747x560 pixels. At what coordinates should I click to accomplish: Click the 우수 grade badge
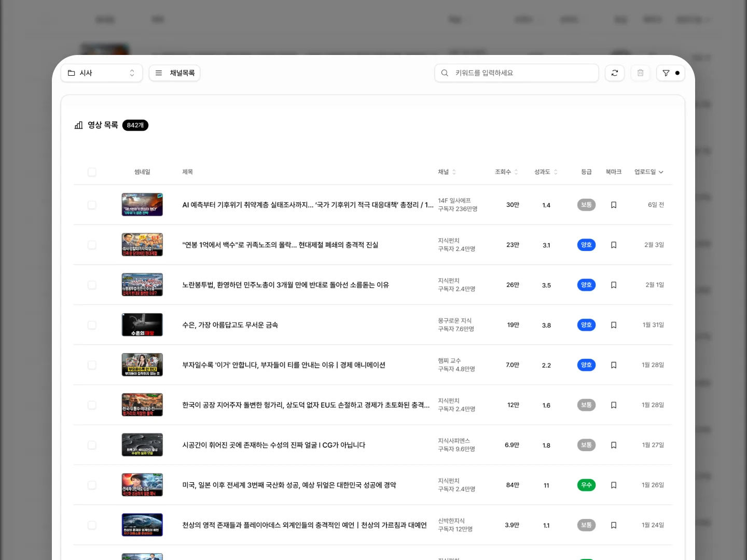[x=586, y=485]
